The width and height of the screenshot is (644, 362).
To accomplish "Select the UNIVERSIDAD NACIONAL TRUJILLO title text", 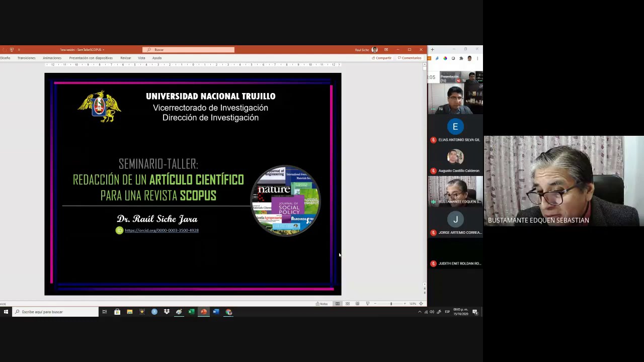I will click(210, 96).
